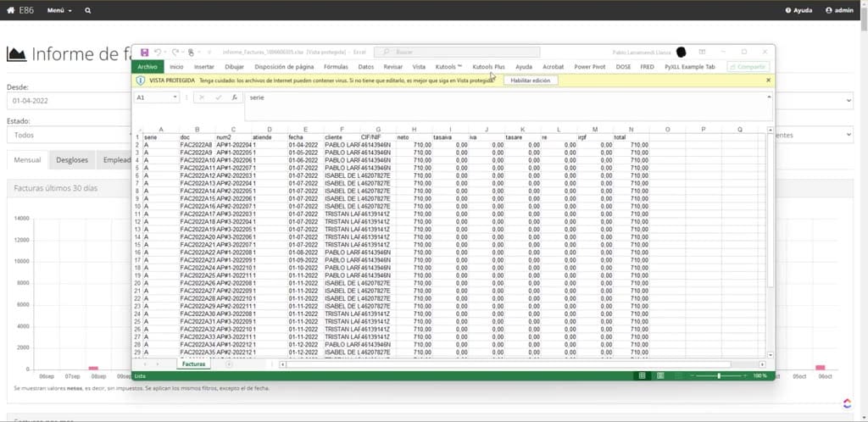The width and height of the screenshot is (868, 422).
Task: Expand the formula bar with chevron
Action: (x=769, y=97)
